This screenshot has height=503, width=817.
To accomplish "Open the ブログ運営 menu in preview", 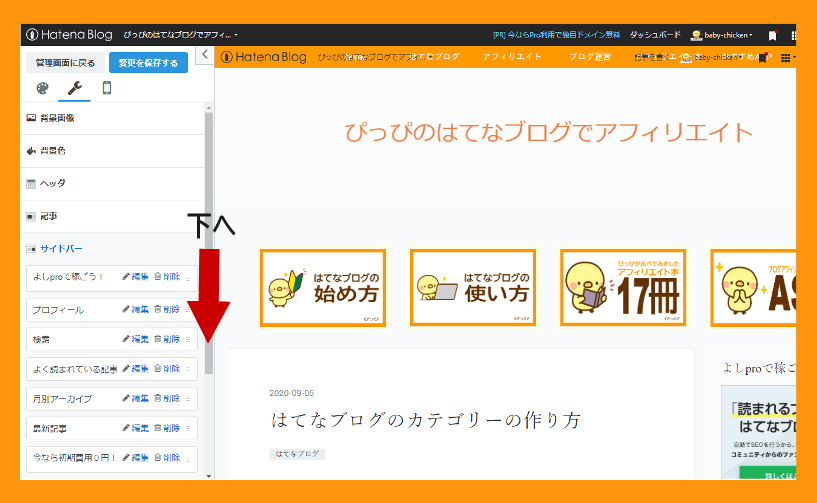I will pyautogui.click(x=590, y=57).
